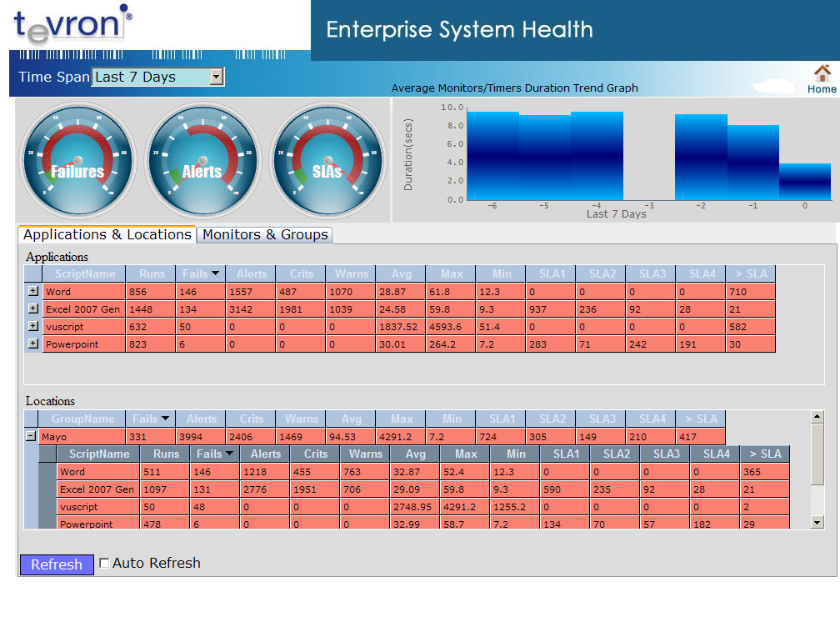The width and height of the screenshot is (840, 622).
Task: Expand the Word application row
Action: coord(33,291)
